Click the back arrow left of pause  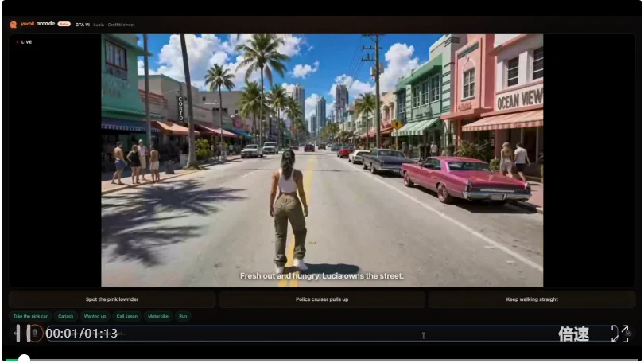pos(15,333)
